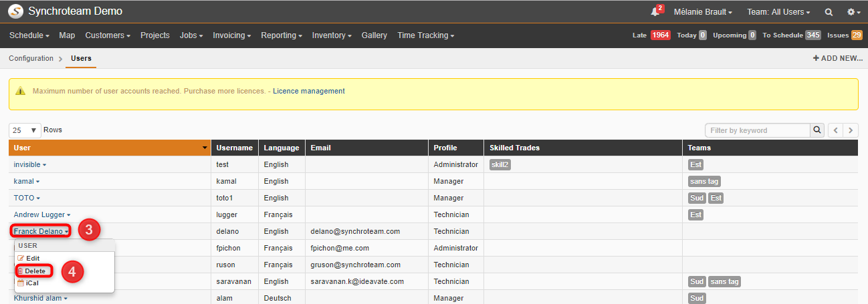Open the Map page
Screen dimensions: 868x304
(x=67, y=35)
